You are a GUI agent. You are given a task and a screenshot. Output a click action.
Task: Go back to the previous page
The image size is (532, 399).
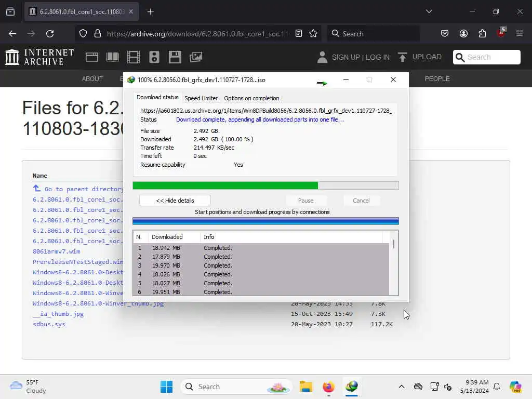[x=12, y=34]
